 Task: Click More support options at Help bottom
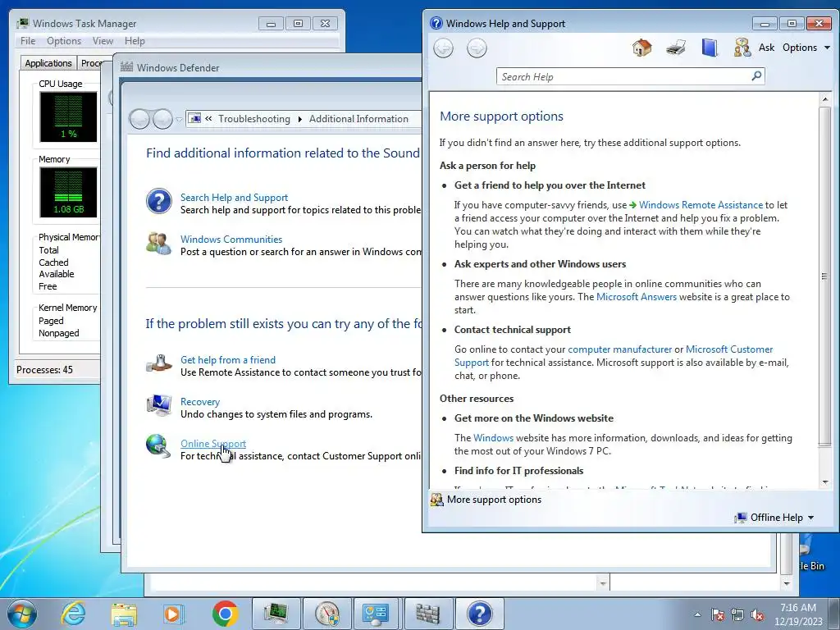coord(494,500)
